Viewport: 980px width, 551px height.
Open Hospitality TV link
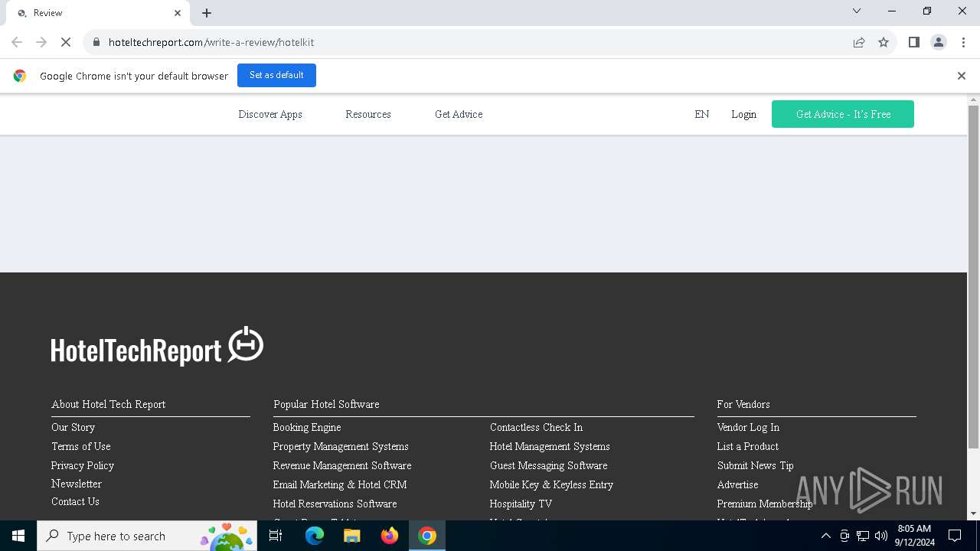pos(521,504)
